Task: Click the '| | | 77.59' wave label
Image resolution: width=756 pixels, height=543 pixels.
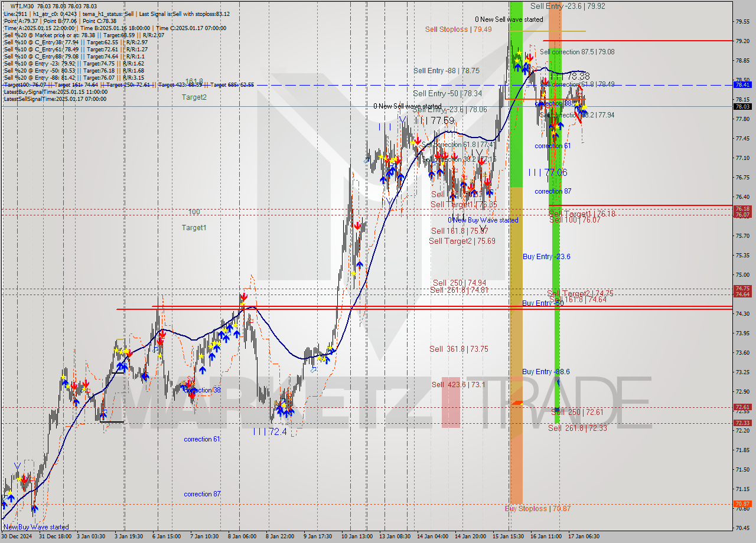Action: coord(434,121)
